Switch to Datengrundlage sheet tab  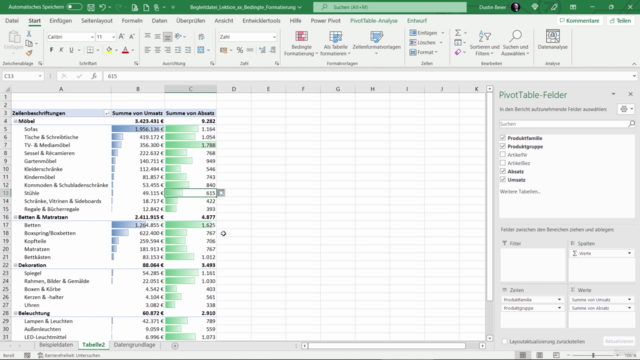point(134,345)
